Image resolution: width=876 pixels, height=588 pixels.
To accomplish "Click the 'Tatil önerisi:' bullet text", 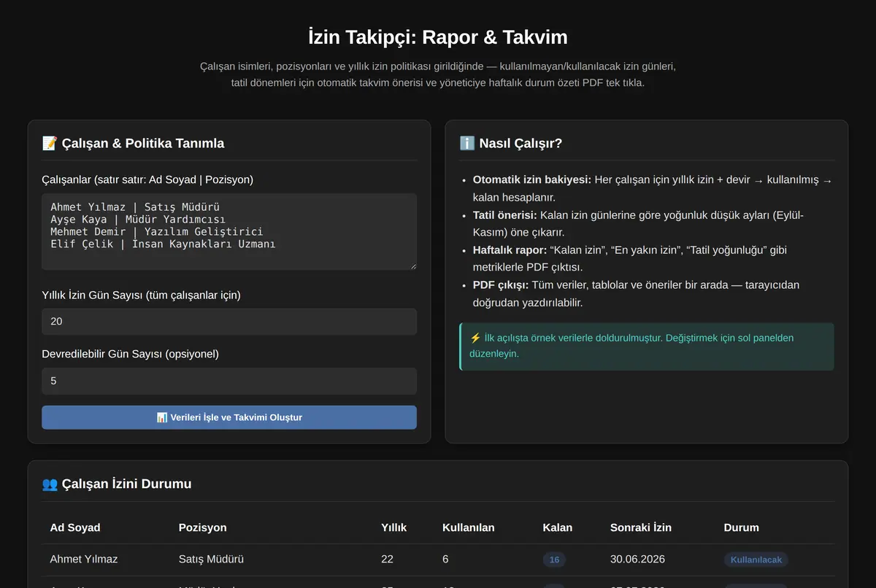I will coord(505,214).
